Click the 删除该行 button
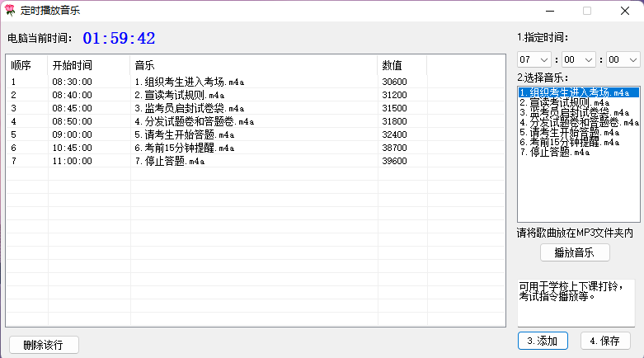Viewport: 644px width, 358px height. 44,345
